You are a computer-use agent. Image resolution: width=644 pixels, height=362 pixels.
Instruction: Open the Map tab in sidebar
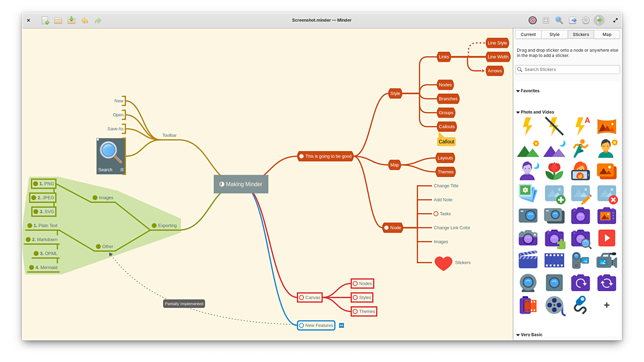pyautogui.click(x=607, y=35)
